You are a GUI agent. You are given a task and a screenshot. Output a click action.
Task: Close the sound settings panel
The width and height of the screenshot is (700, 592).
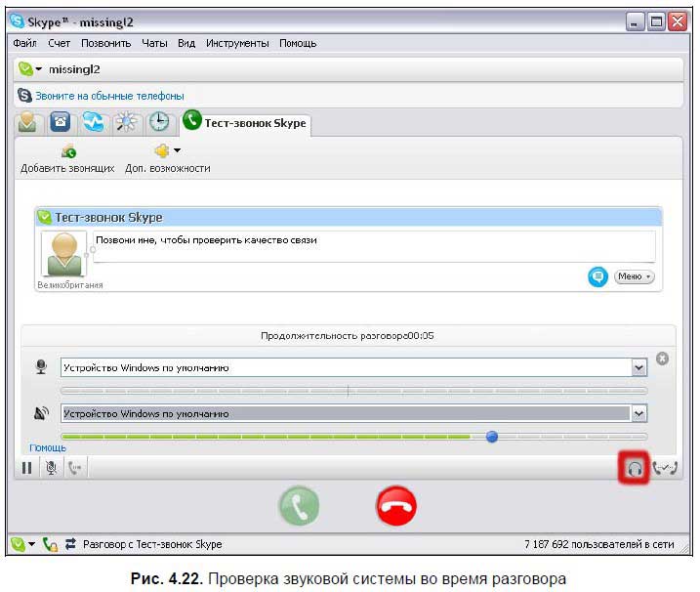[x=662, y=359]
